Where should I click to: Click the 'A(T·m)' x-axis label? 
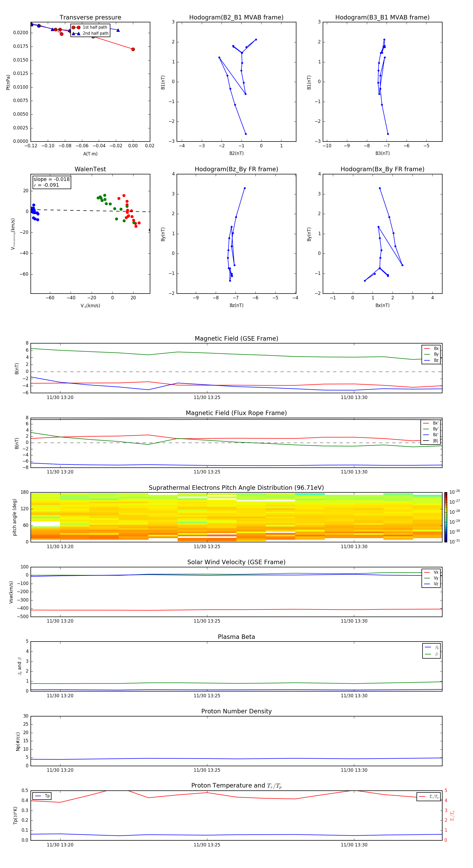point(90,154)
